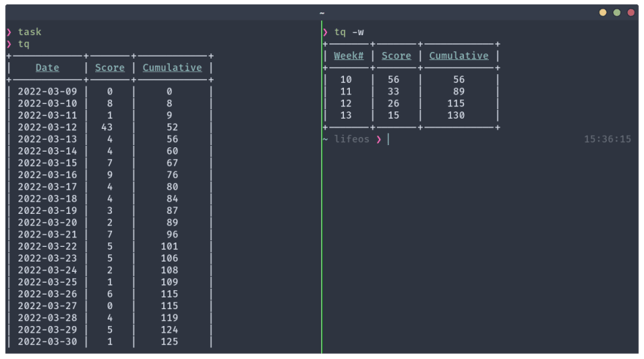Click the date 2022-03-21
The image size is (644, 359).
[48, 234]
